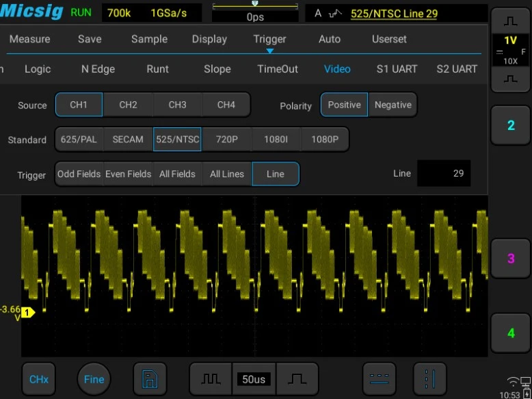The height and width of the screenshot is (399, 532).
Task: Decrease channel 1 vertical scale (lower pulse icon)
Action: [x=511, y=79]
